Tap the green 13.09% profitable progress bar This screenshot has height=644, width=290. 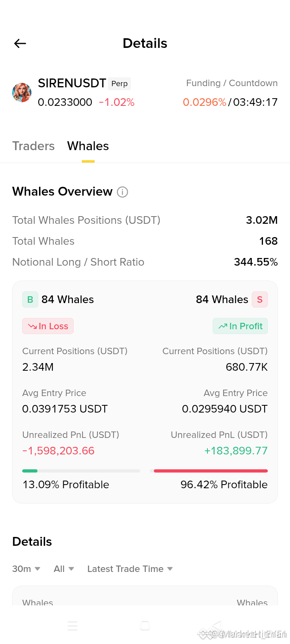point(81,471)
